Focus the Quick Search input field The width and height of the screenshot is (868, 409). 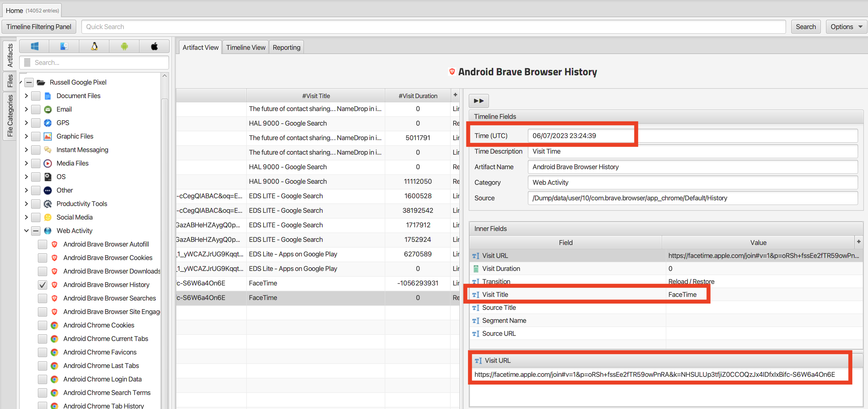(434, 27)
